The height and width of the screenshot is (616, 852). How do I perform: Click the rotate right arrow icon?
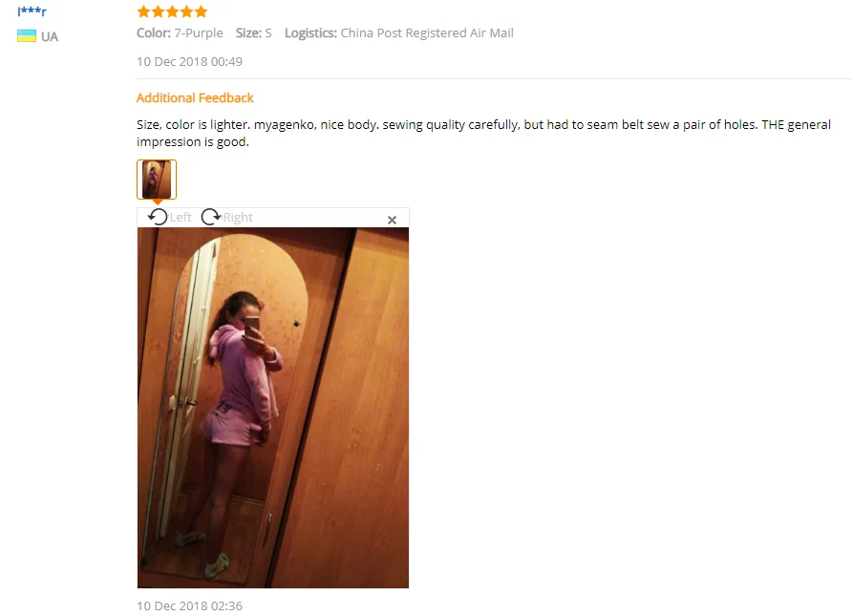pyautogui.click(x=210, y=217)
